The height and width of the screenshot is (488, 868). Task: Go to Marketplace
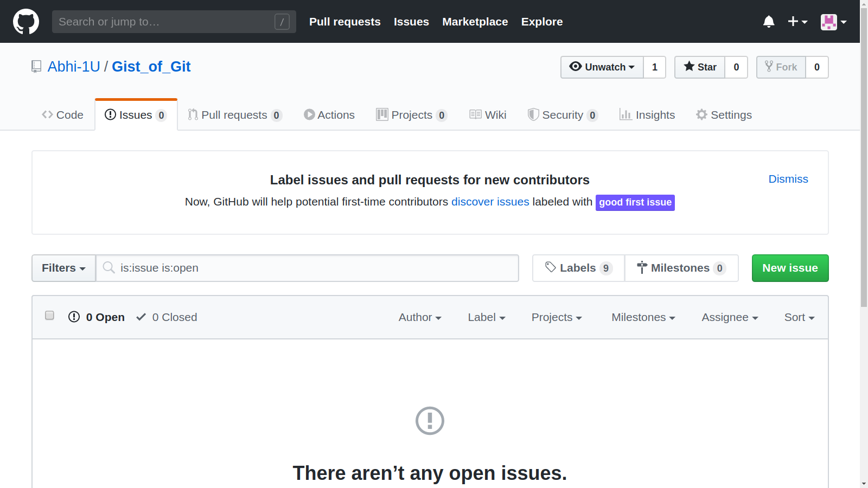coord(475,22)
